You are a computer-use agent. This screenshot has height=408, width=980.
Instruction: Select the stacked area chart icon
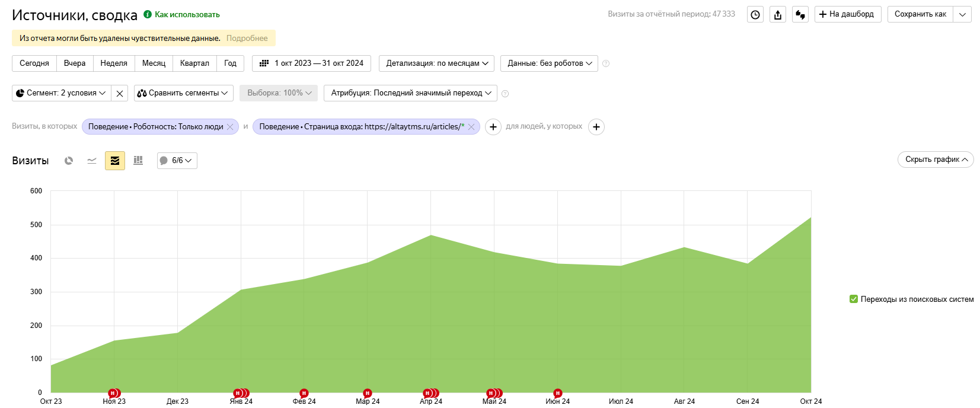(x=115, y=161)
